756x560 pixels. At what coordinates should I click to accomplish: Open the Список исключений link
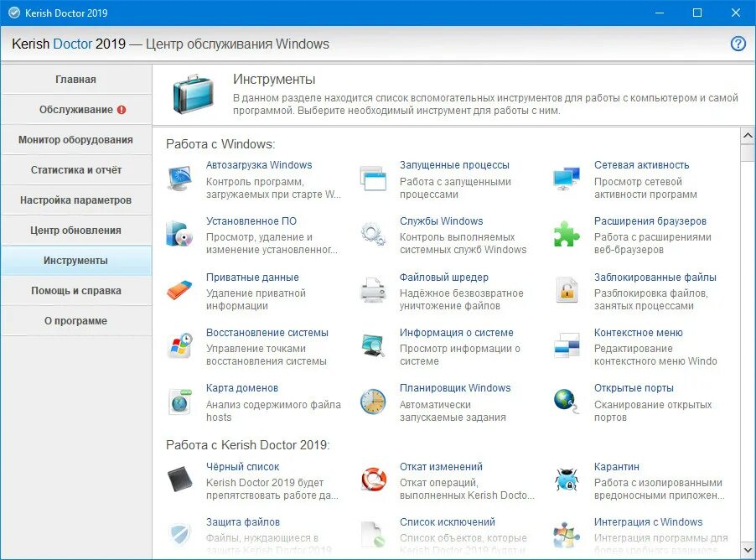click(x=447, y=522)
